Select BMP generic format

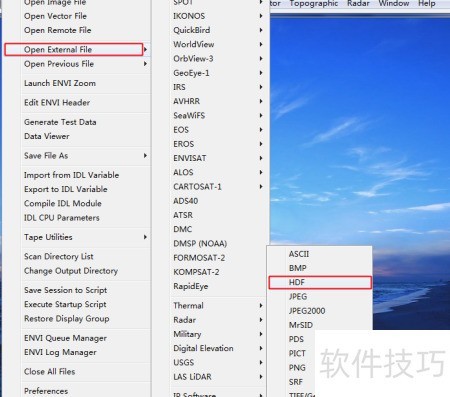click(297, 268)
